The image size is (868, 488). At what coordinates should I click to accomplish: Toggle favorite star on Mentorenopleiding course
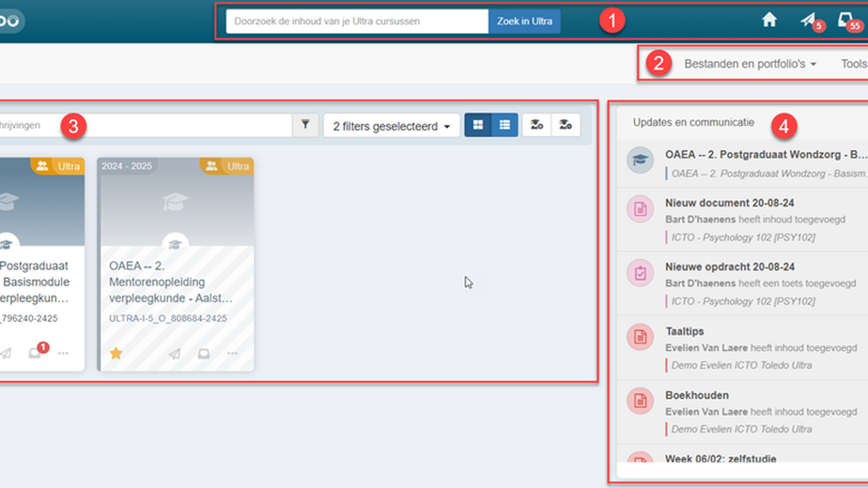pyautogui.click(x=116, y=353)
